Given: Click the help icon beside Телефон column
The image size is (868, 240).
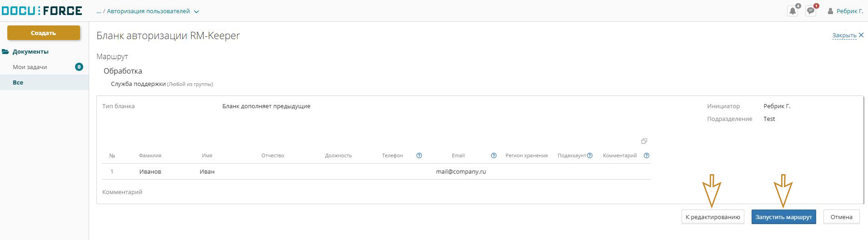Looking at the screenshot, I should click(419, 155).
